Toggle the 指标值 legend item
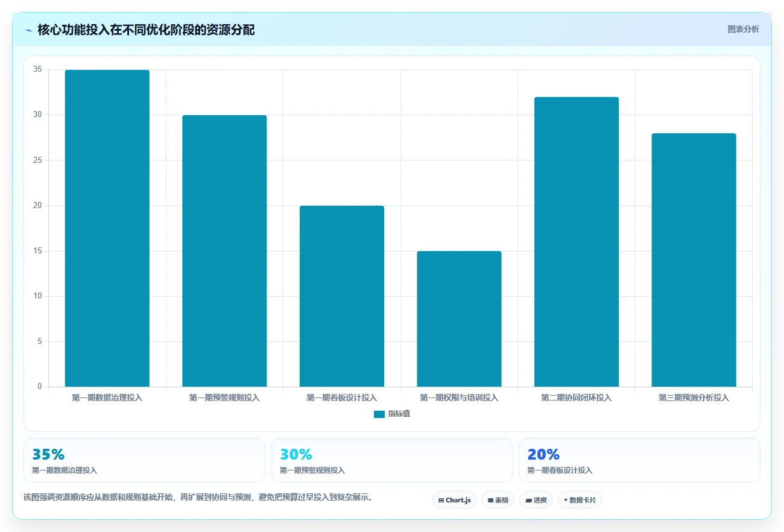 392,414
